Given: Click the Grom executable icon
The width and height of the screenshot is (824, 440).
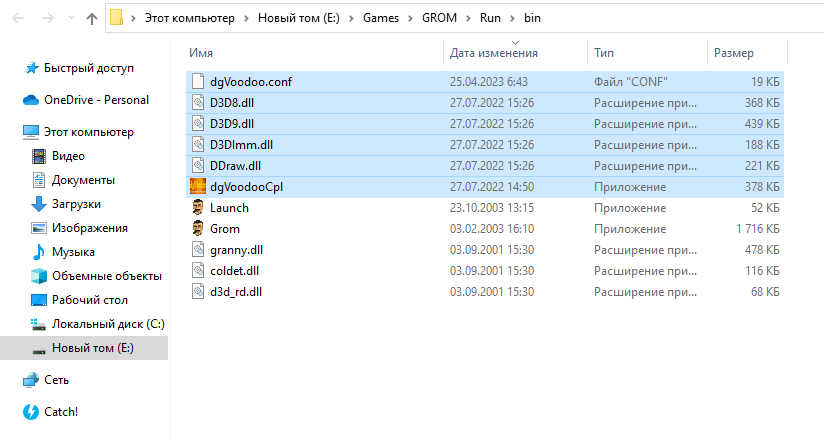Looking at the screenshot, I should click(x=197, y=229).
